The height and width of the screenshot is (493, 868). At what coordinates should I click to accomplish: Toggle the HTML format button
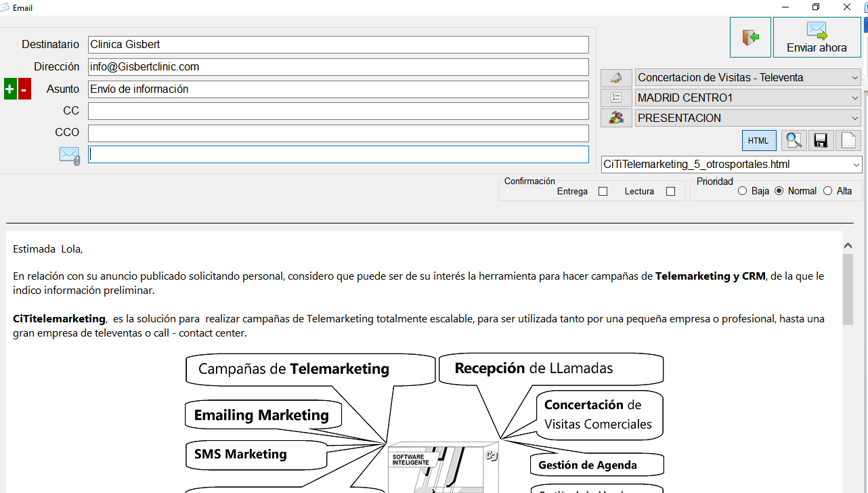click(x=759, y=140)
